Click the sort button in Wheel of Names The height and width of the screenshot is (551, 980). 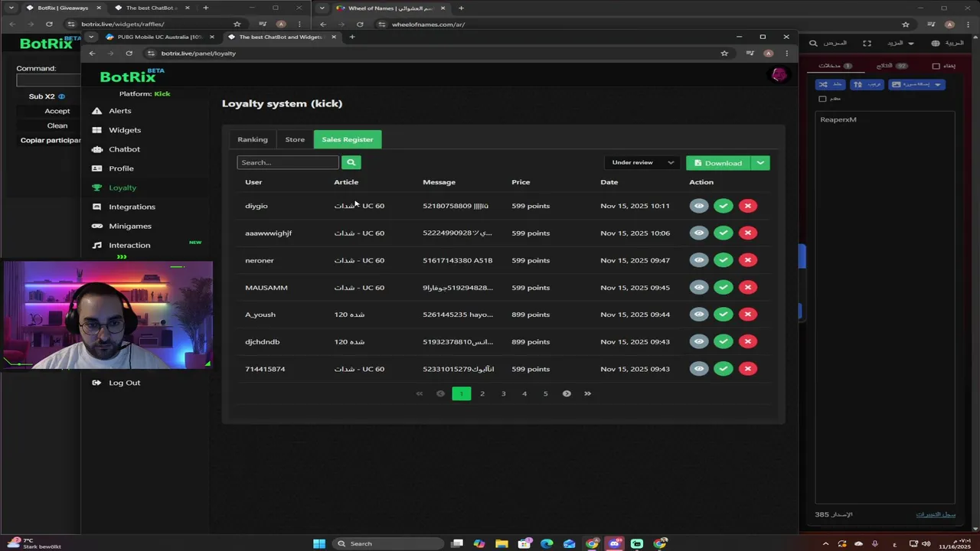point(867,84)
